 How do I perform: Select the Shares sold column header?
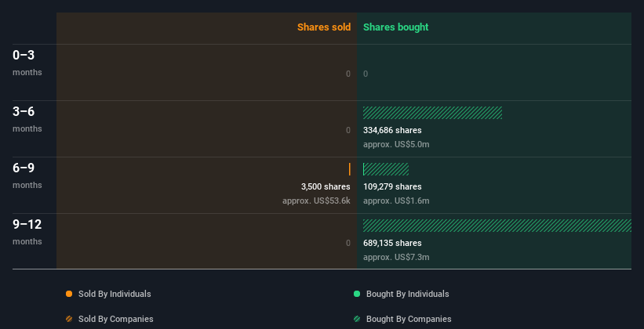pyautogui.click(x=324, y=27)
